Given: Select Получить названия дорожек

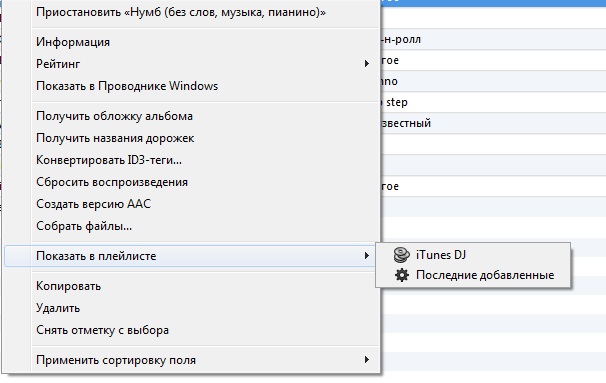Looking at the screenshot, I should [x=115, y=138].
